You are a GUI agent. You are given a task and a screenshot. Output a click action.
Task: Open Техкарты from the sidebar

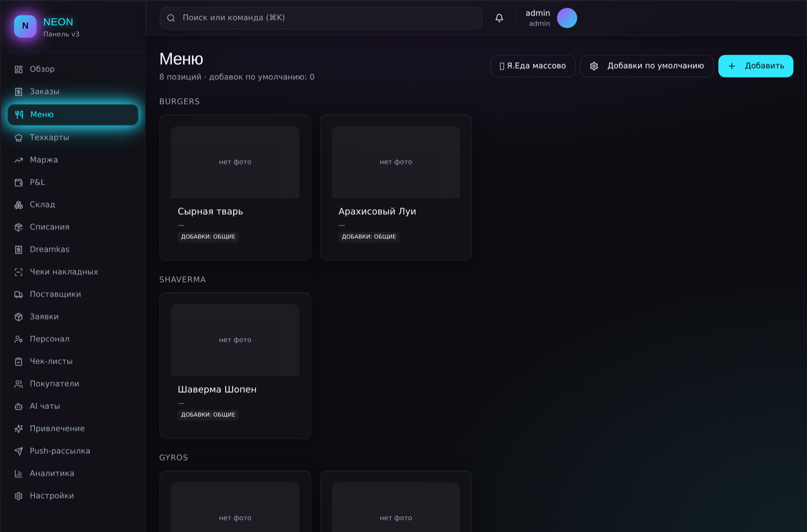pyautogui.click(x=73, y=137)
